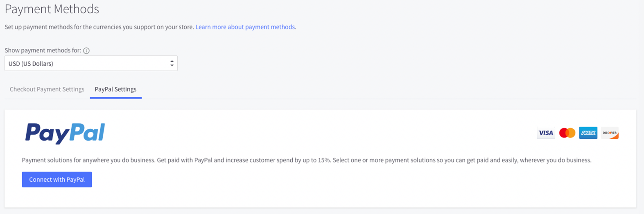Screen dimensions: 644x214
Task: Click the American Express card icon
Action: [x=588, y=133]
